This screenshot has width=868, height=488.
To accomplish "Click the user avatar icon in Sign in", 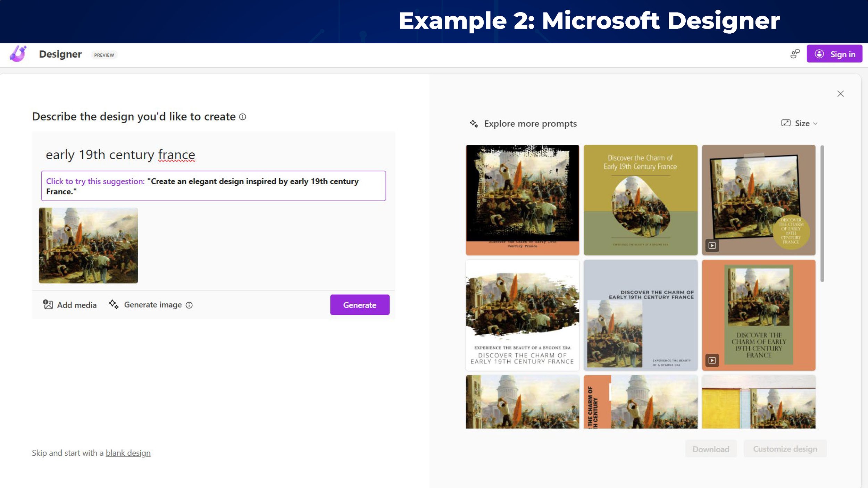I will [x=819, y=54].
